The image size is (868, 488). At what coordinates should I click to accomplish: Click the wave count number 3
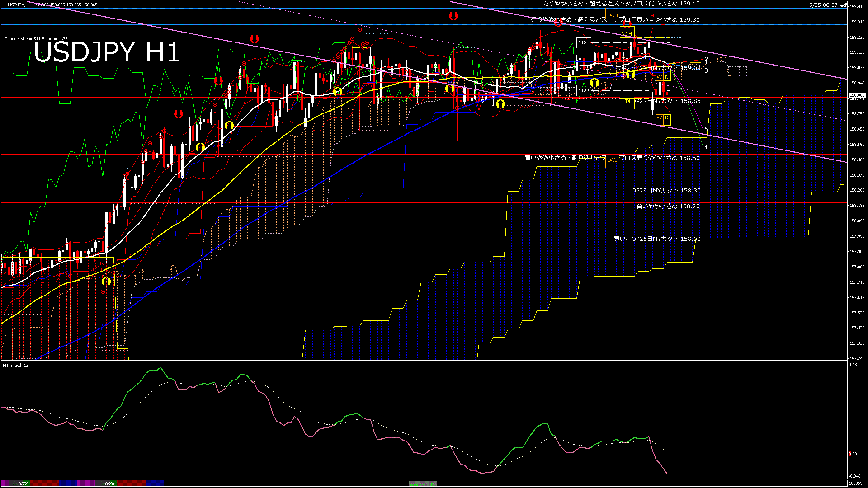click(706, 71)
